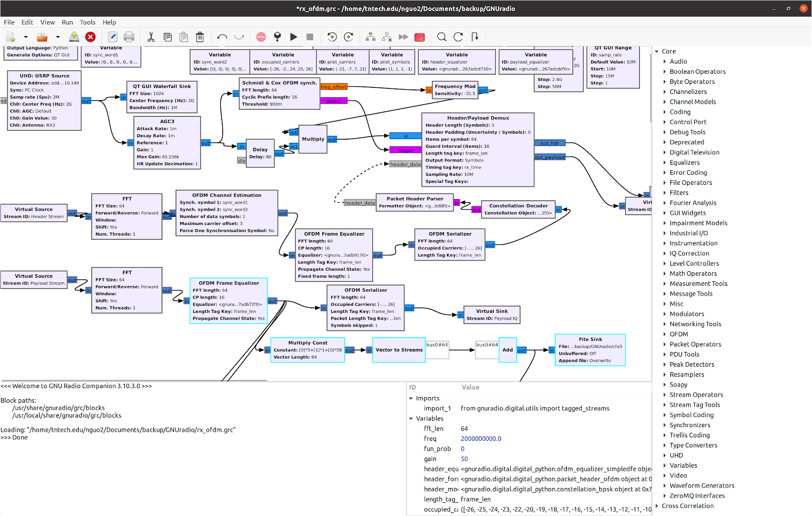Reload blocks with the refresh icon
Screen dimensions: 812x516
tap(458, 37)
